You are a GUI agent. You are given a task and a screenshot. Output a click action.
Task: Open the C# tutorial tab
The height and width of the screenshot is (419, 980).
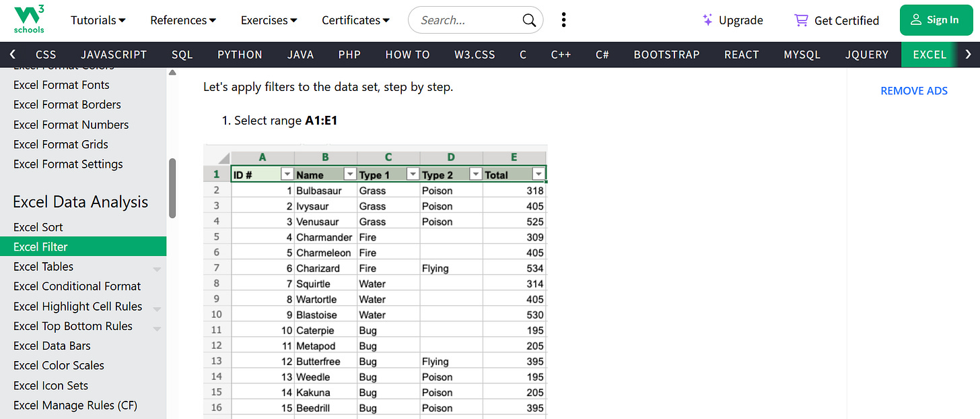tap(602, 55)
